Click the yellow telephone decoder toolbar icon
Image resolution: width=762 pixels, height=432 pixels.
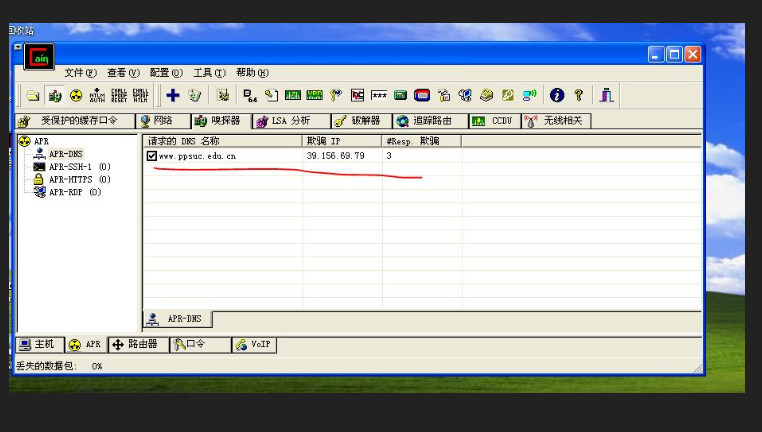pos(486,95)
